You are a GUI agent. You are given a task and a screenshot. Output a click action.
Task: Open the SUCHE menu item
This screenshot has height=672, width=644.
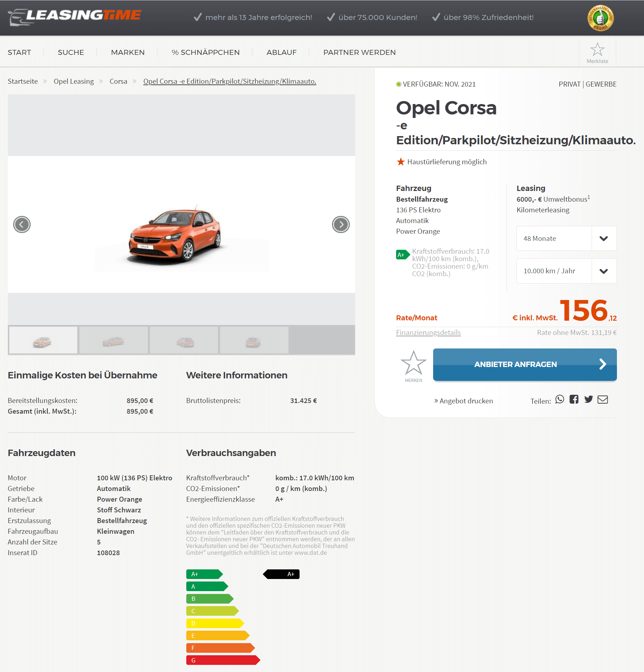click(71, 52)
